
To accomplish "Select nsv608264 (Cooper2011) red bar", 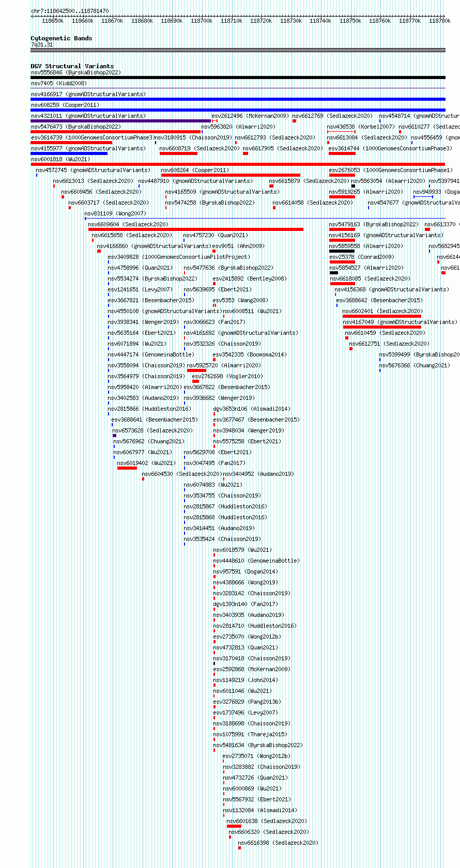I will tap(231, 175).
